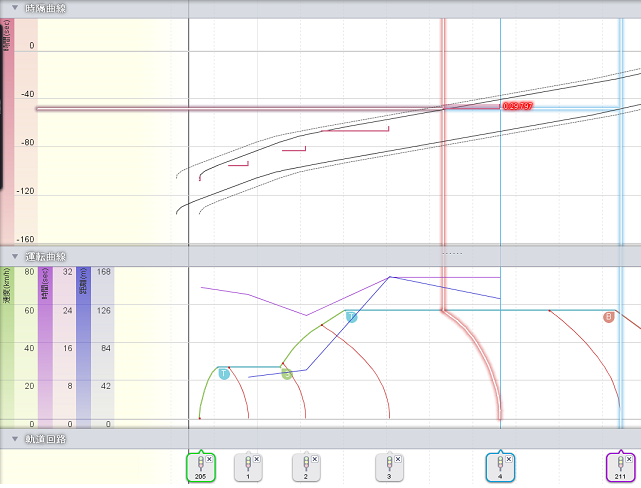Click the blue 距離(m) axis header
This screenshot has width=641, height=488.
coord(83,347)
